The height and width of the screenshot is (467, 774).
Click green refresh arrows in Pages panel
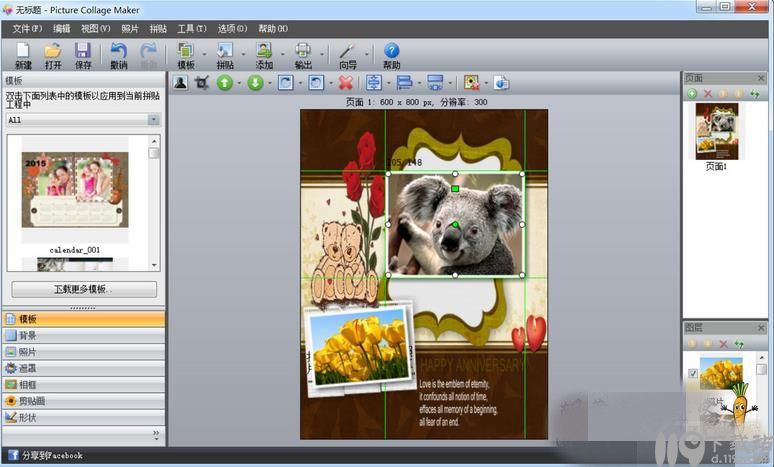(x=755, y=93)
